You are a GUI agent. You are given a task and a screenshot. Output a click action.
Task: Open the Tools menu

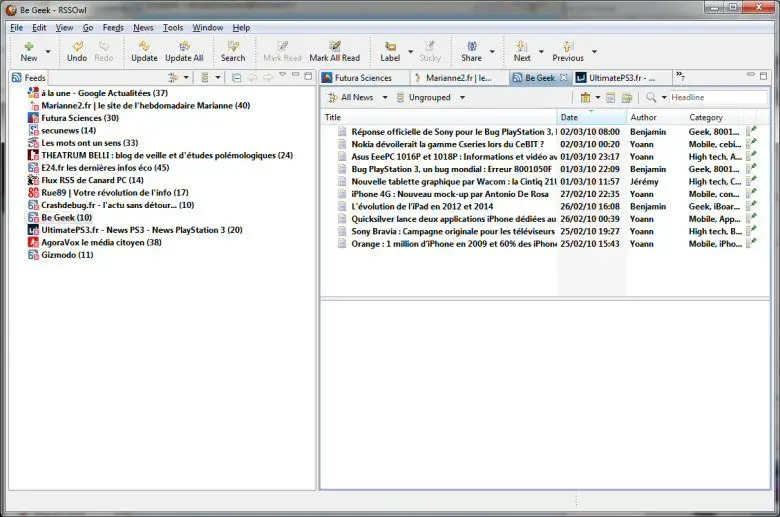click(x=173, y=27)
